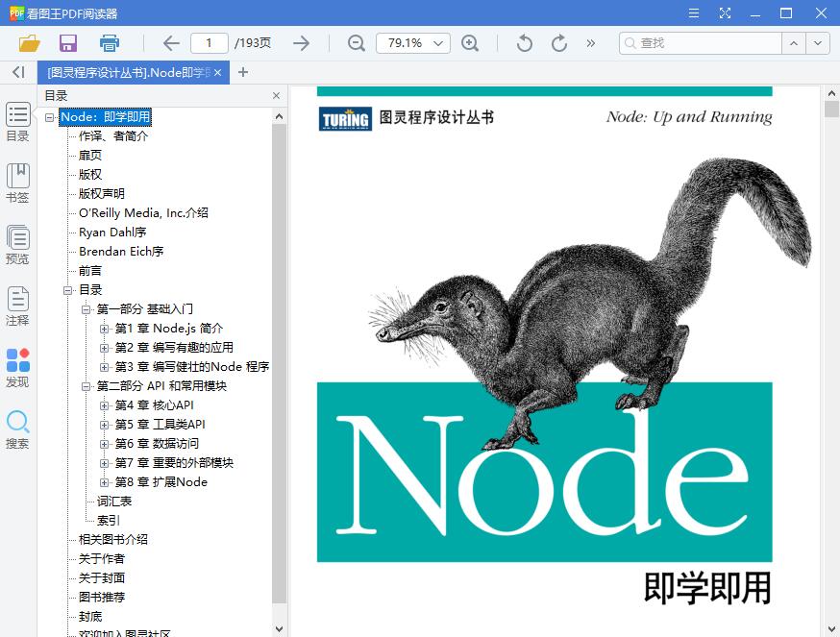The height and width of the screenshot is (637, 840).
Task: Click the page number input field
Action: (210, 43)
